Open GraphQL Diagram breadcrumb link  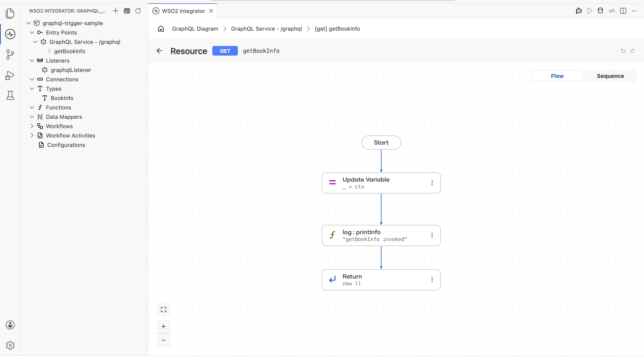195,29
